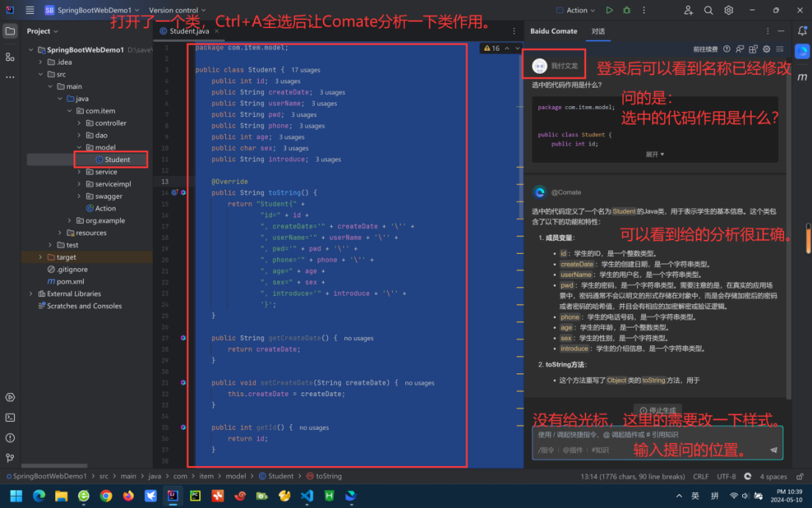Focus the Comate question input box
812x508 pixels.
click(657, 442)
